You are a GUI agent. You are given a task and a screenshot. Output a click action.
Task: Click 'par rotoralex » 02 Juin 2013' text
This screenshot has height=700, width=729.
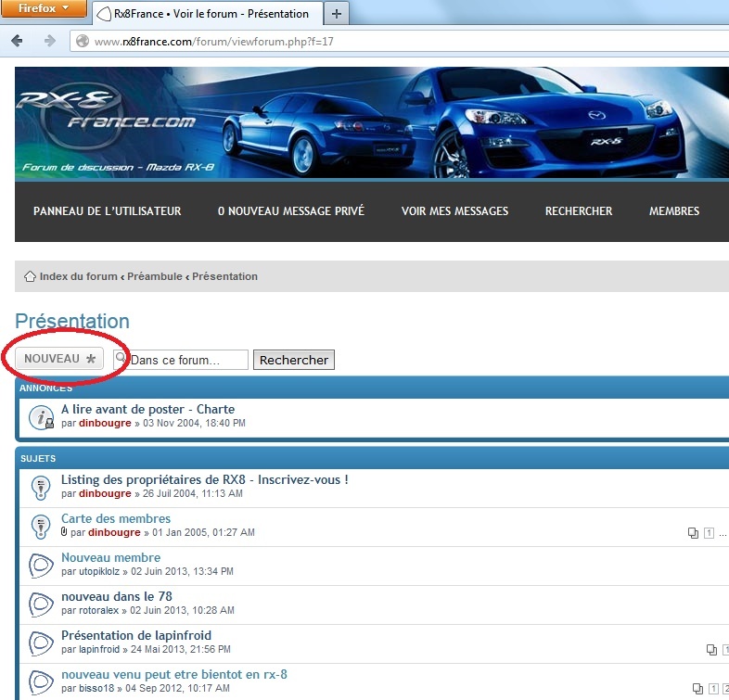147,611
